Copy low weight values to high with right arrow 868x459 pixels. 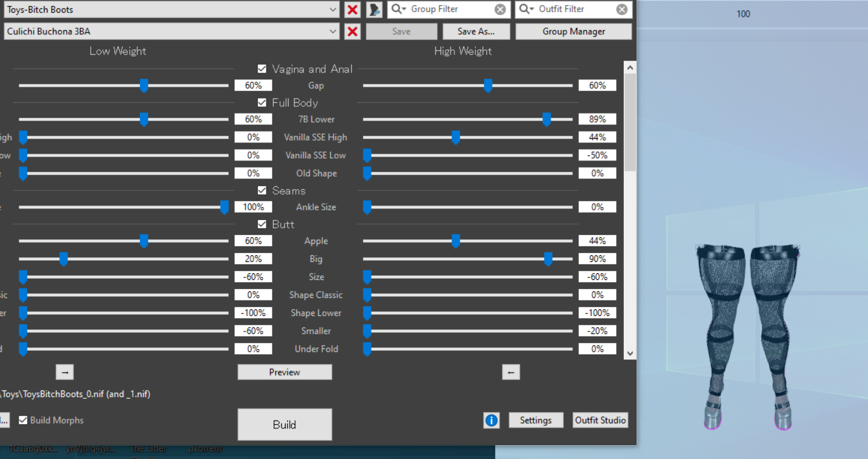pyautogui.click(x=65, y=372)
